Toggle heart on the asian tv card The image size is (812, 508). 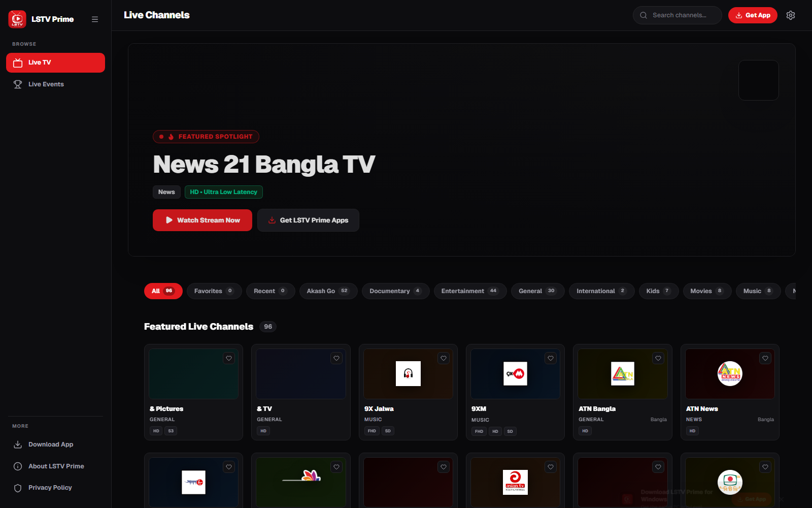tap(551, 467)
